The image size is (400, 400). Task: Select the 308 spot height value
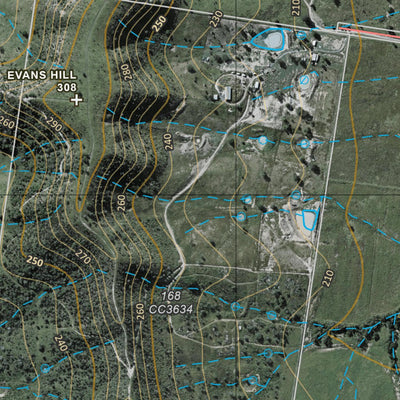67,88
